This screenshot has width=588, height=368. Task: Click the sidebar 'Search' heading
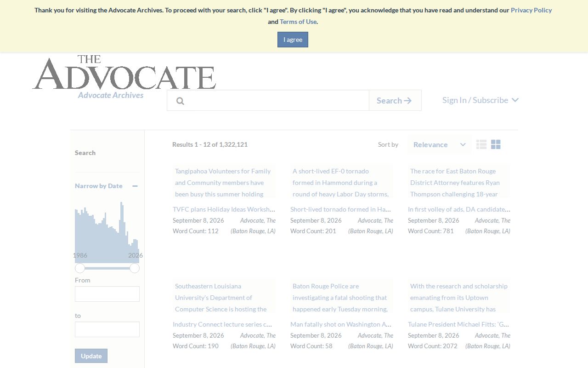tap(85, 153)
